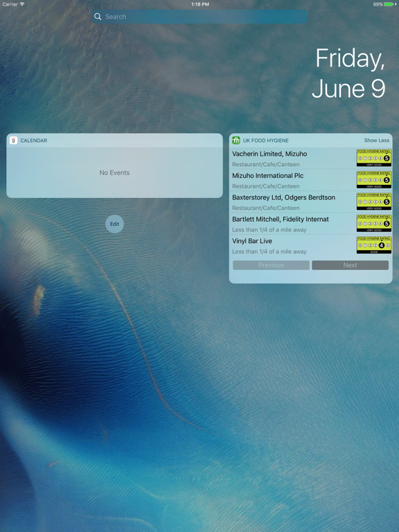
Task: Tap rating badge for Baxterstorey Ltd
Action: 374,201
